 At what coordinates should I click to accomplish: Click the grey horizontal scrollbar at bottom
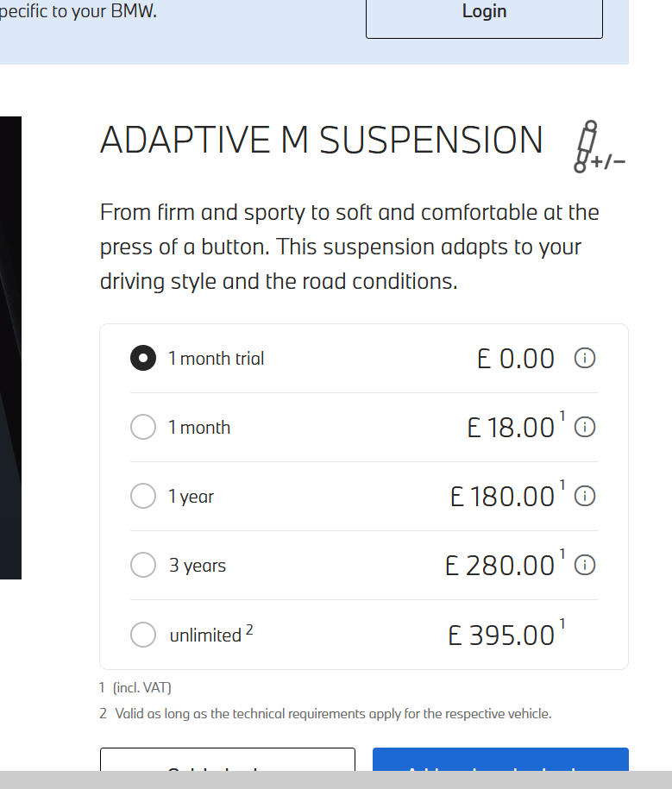click(336, 780)
